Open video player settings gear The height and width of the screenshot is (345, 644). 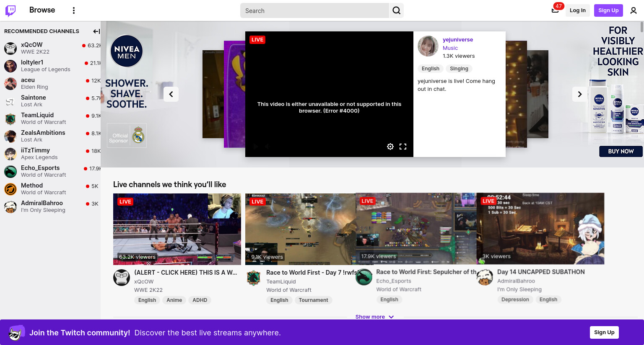click(390, 147)
